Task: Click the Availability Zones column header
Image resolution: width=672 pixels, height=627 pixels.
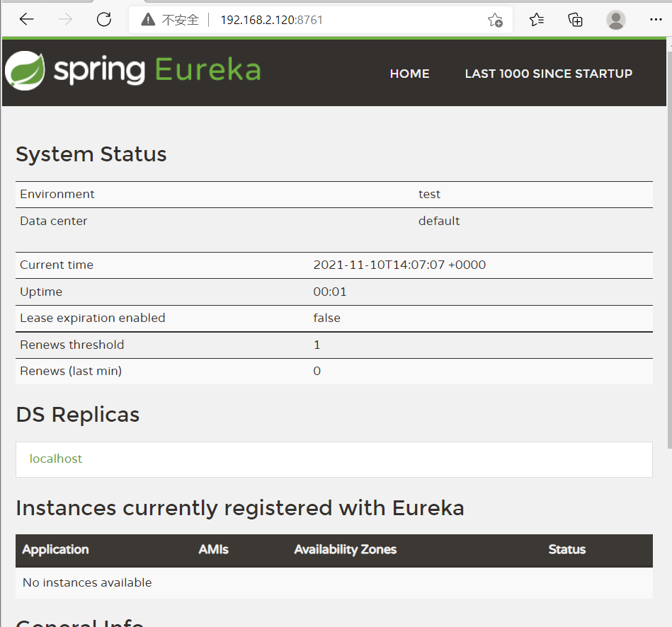Action: 346,549
